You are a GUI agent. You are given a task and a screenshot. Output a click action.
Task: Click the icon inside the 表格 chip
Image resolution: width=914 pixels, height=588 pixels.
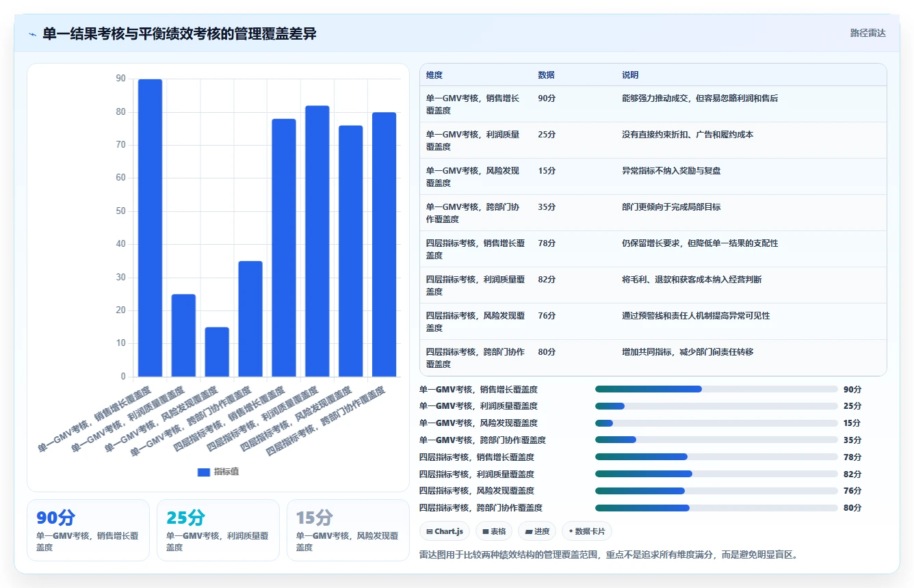tap(485, 531)
